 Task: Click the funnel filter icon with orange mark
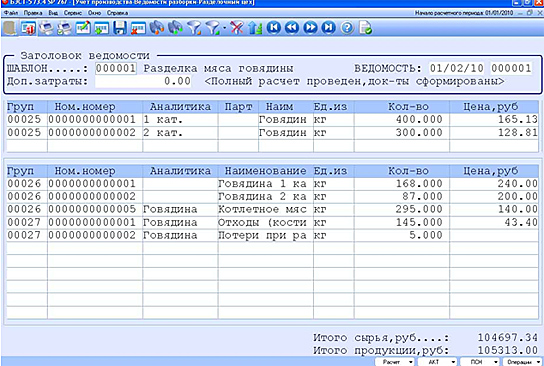tap(194, 28)
